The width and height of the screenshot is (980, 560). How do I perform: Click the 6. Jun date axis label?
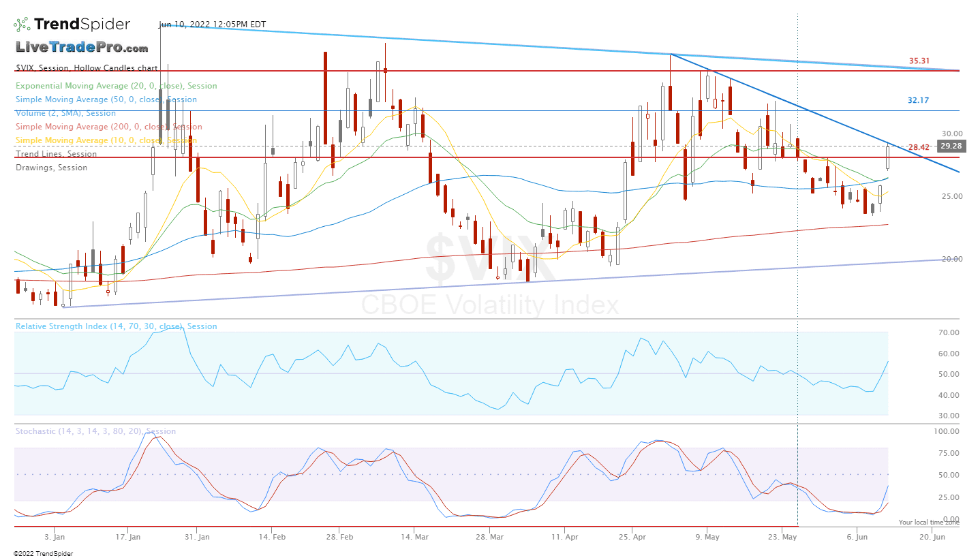858,537
